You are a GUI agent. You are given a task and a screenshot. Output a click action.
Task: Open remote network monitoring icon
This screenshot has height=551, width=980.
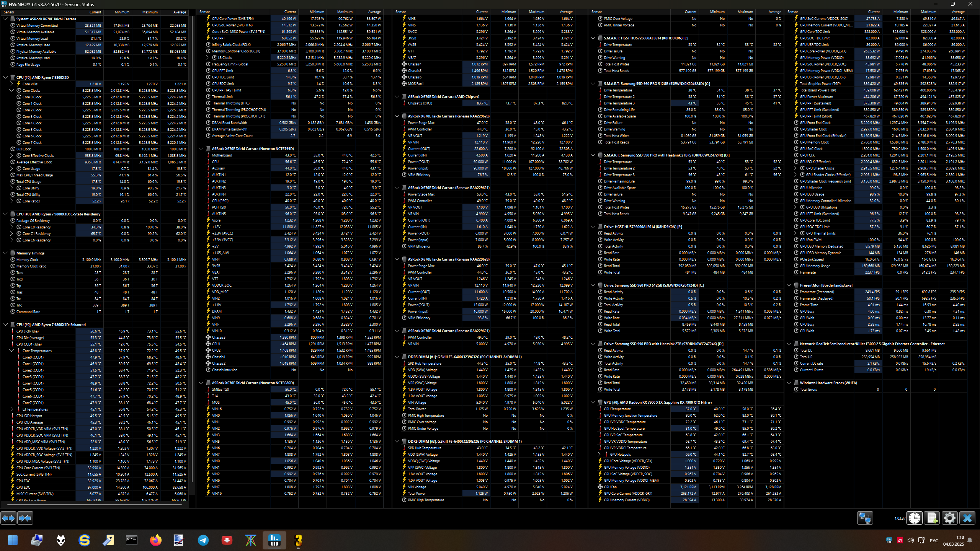(x=865, y=518)
